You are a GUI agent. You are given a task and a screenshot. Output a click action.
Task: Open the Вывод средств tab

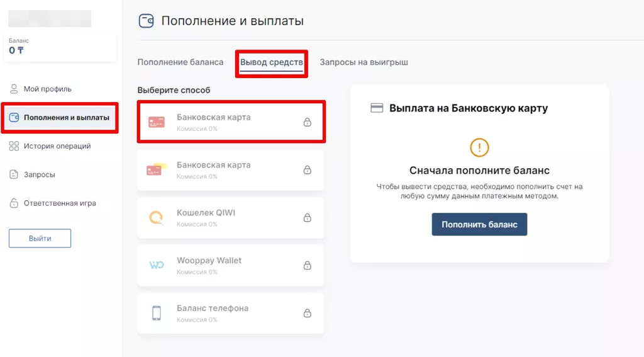[x=272, y=63]
